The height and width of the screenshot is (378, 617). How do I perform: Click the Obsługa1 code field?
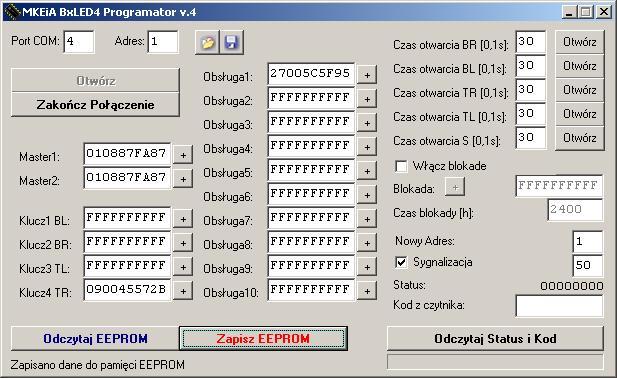[x=311, y=74]
